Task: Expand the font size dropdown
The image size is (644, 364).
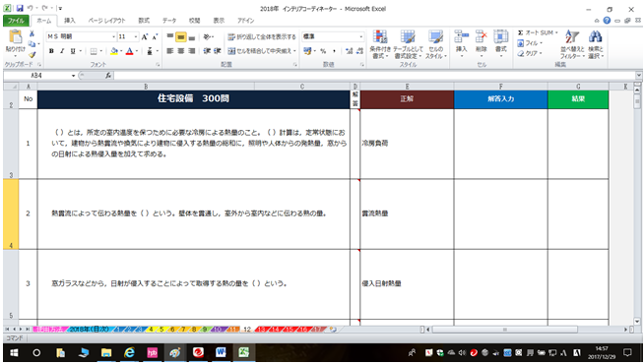Action: (136, 37)
